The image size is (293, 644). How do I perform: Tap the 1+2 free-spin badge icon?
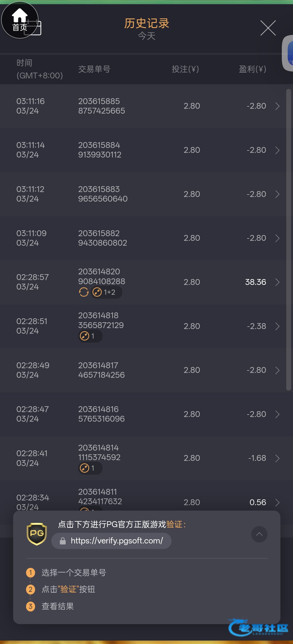point(97,292)
